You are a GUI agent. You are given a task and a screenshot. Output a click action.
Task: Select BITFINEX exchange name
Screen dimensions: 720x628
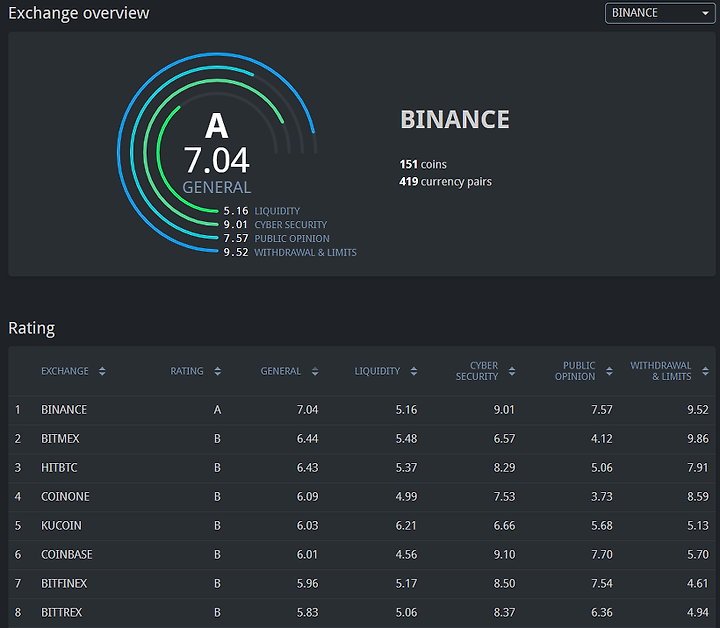[x=64, y=583]
